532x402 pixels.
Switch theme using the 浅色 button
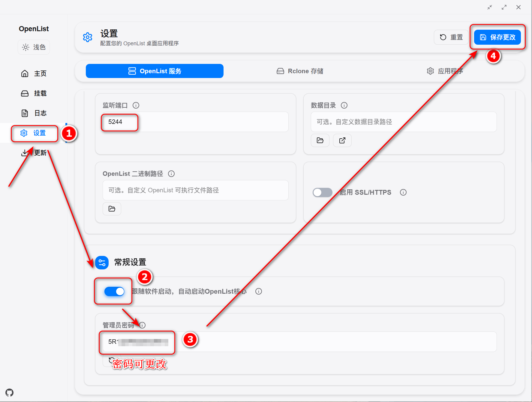click(34, 47)
